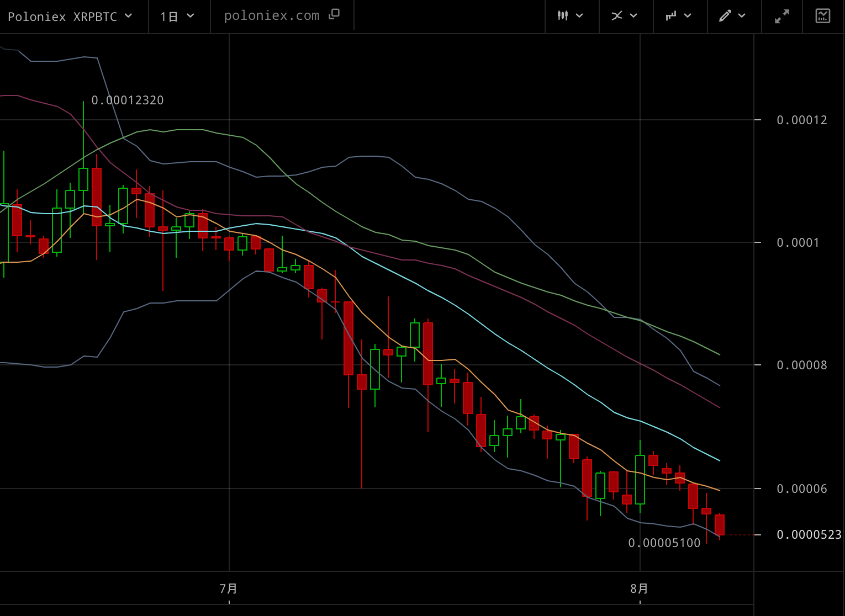The image size is (845, 616).
Task: Expand the chart type dropdown arrow
Action: 579,16
